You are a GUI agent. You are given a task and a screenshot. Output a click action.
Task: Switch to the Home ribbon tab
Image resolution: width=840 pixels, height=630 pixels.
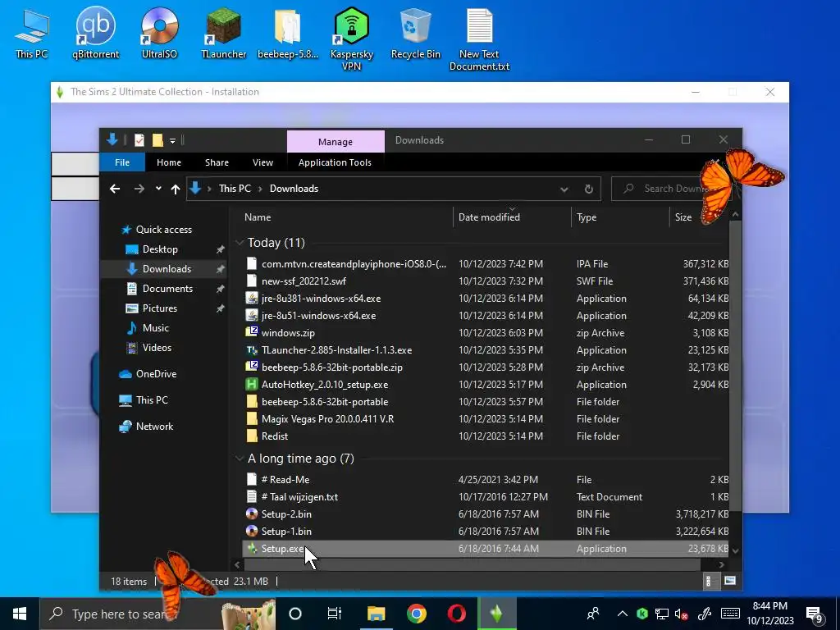pyautogui.click(x=169, y=162)
